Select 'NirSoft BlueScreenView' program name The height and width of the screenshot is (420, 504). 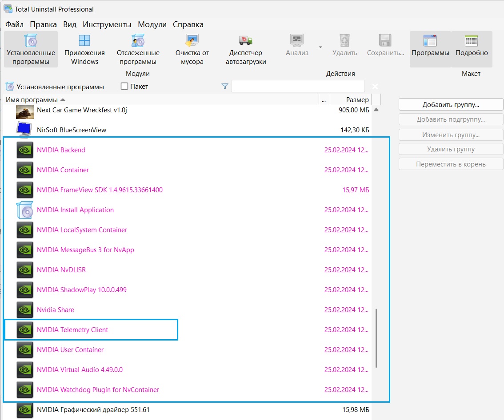[x=72, y=130]
